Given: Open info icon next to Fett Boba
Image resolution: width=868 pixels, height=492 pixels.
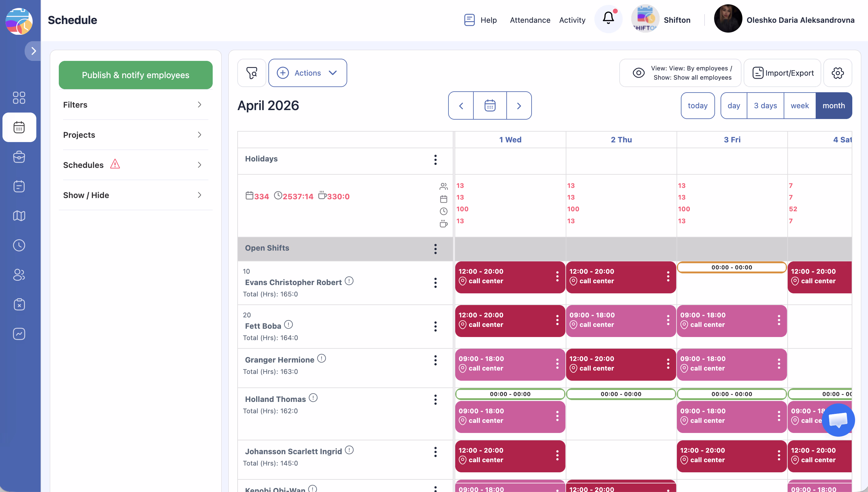Looking at the screenshot, I should click(288, 325).
